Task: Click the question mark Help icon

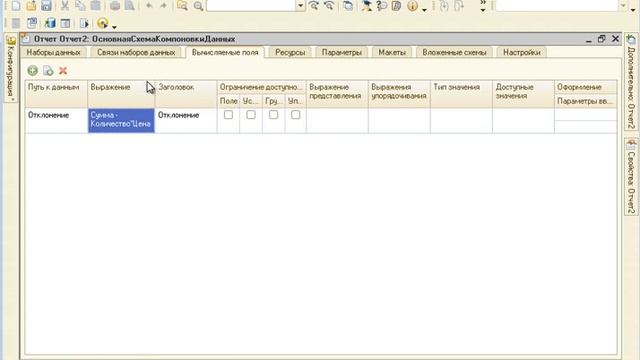Action: tap(382, 5)
